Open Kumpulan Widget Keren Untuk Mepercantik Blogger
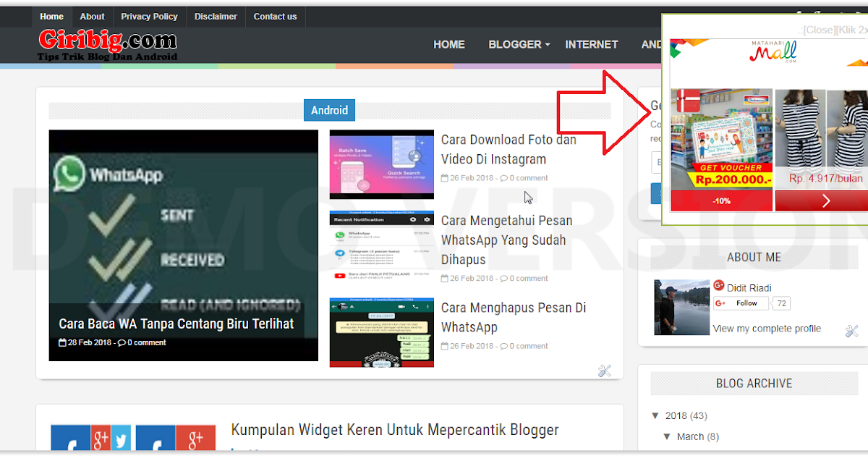The width and height of the screenshot is (868, 456). coord(395,430)
